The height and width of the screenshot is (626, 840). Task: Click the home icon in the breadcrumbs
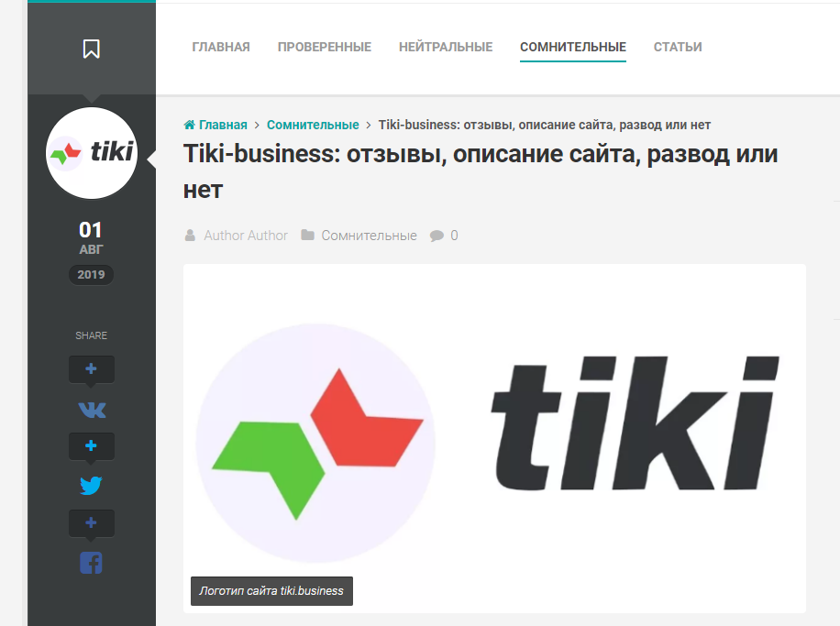pos(189,125)
